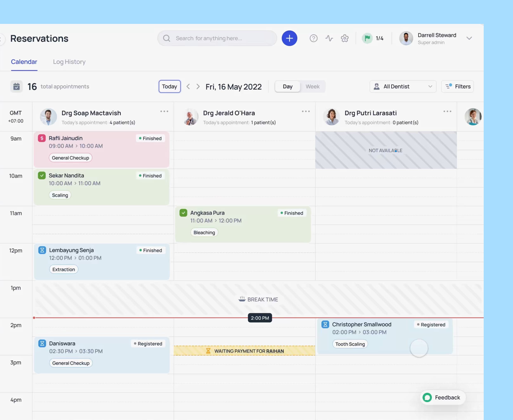Open the search bar magnifier icon

pos(166,38)
